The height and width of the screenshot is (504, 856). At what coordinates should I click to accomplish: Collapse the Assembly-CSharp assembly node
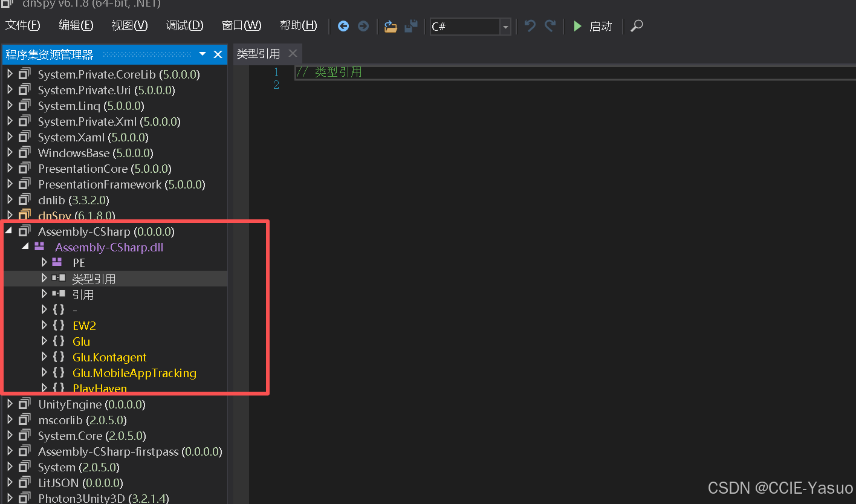click(9, 231)
